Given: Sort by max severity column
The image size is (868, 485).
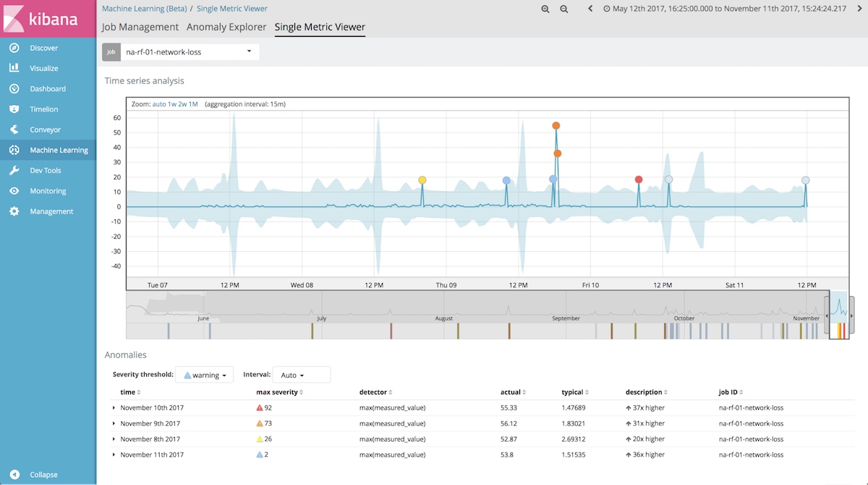Looking at the screenshot, I should click(x=278, y=392).
